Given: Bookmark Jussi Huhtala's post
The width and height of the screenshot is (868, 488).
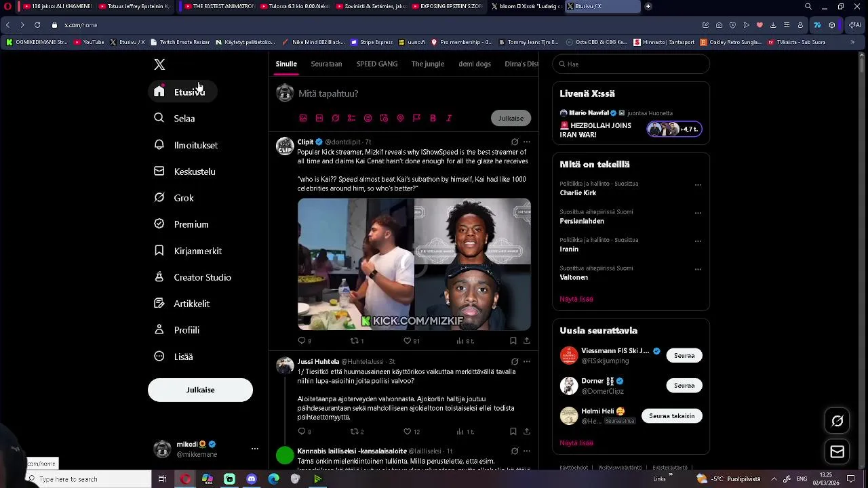Looking at the screenshot, I should [x=513, y=432].
